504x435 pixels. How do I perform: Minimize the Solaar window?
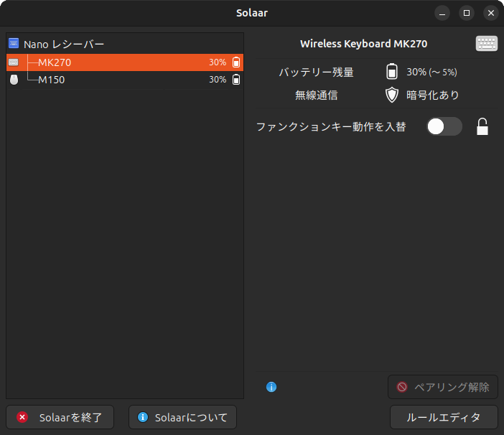click(x=442, y=13)
